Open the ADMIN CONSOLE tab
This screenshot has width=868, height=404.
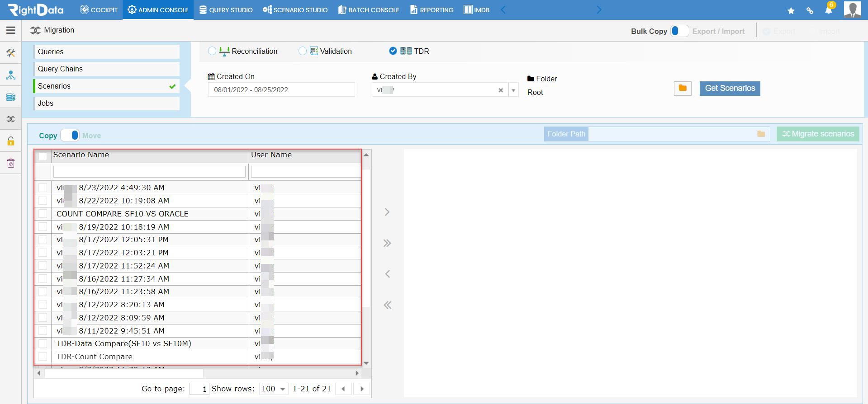158,10
